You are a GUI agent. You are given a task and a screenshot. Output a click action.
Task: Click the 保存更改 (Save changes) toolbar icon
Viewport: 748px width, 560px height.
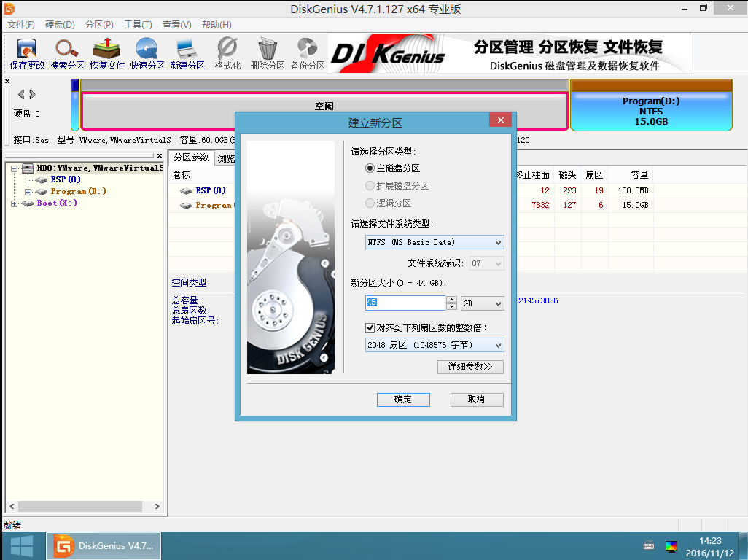click(27, 54)
